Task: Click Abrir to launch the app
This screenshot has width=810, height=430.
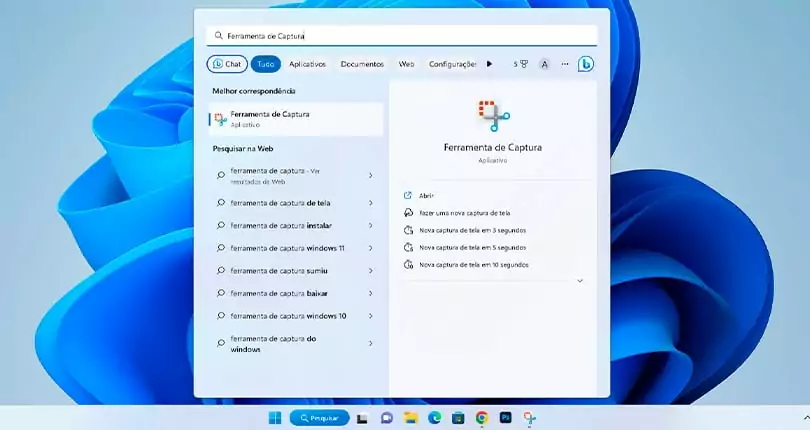Action: point(426,195)
